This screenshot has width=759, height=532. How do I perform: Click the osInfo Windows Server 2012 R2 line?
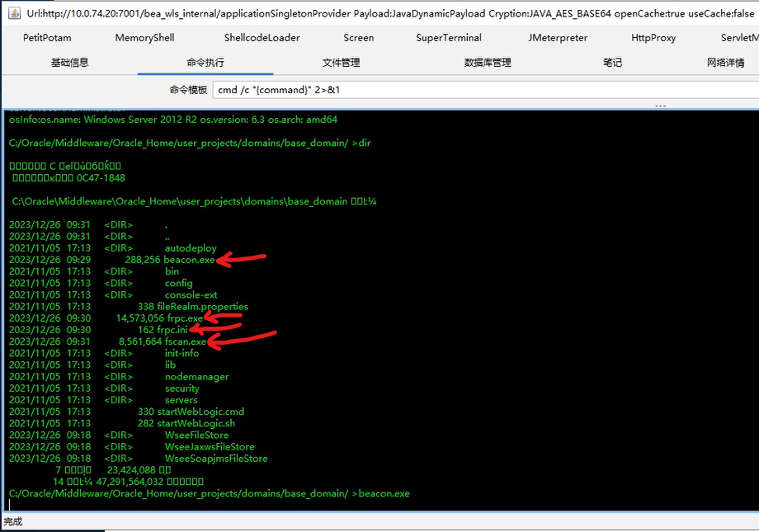173,120
